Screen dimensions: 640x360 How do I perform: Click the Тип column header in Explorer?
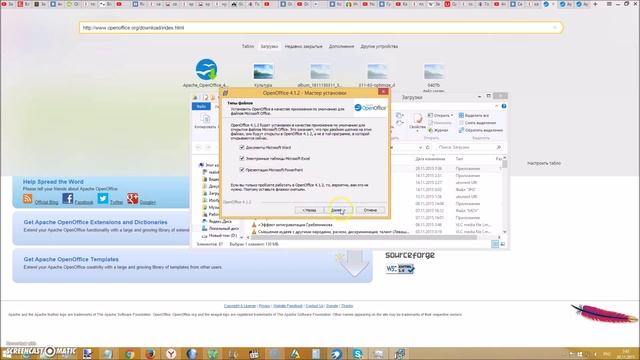(459, 159)
